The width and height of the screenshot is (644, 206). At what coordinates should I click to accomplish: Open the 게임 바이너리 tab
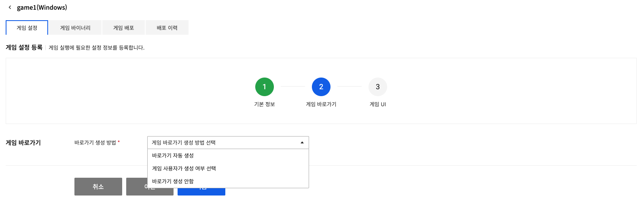(x=75, y=28)
